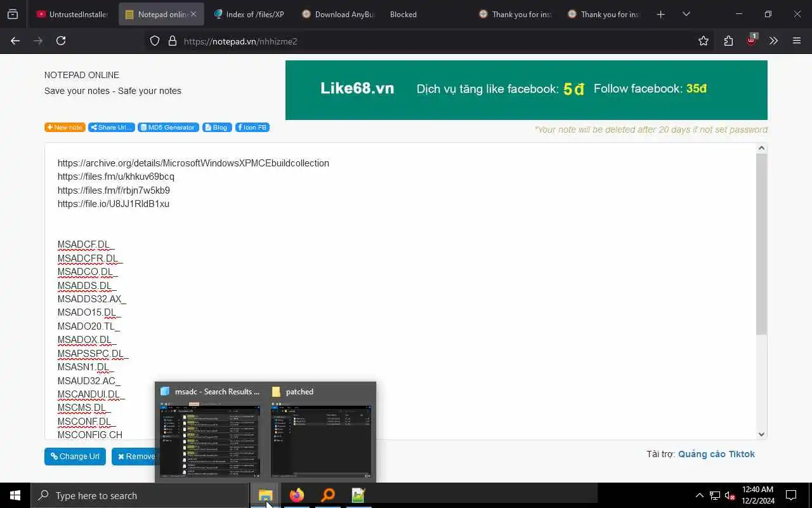Image resolution: width=812 pixels, height=508 pixels.
Task: Click the MSAPSSPC.DL_ line in note
Action: 93,354
